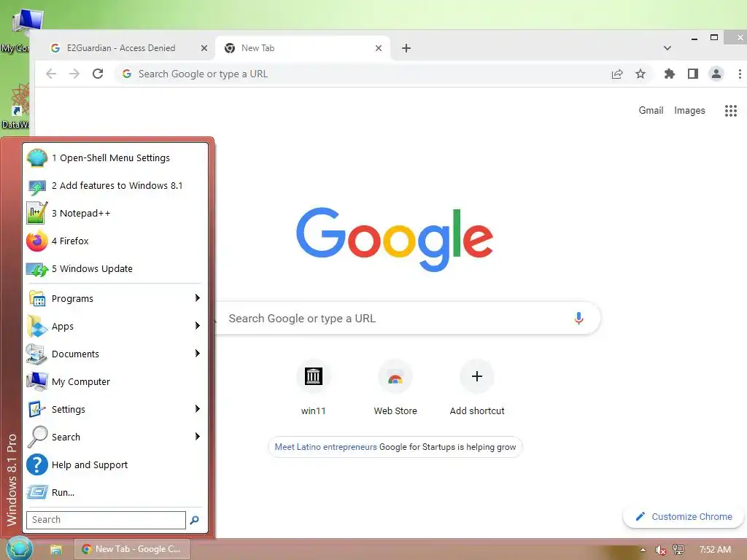Image resolution: width=747 pixels, height=560 pixels.
Task: Open the Chrome Extensions puzzle icon
Action: tap(670, 74)
